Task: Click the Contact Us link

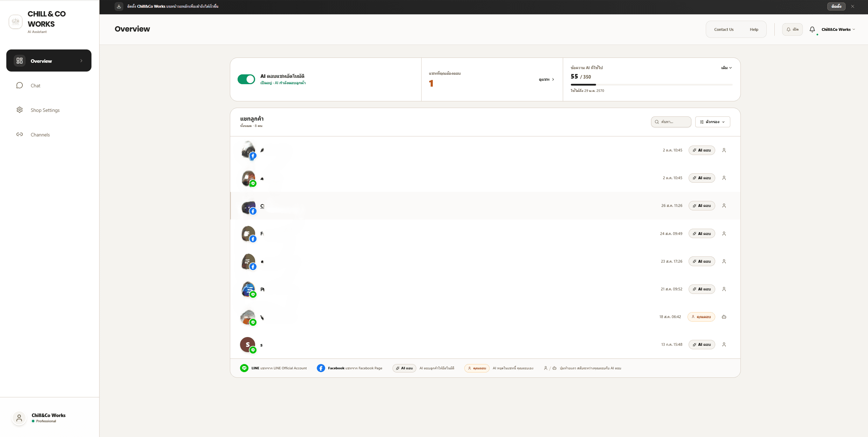Action: [x=724, y=29]
